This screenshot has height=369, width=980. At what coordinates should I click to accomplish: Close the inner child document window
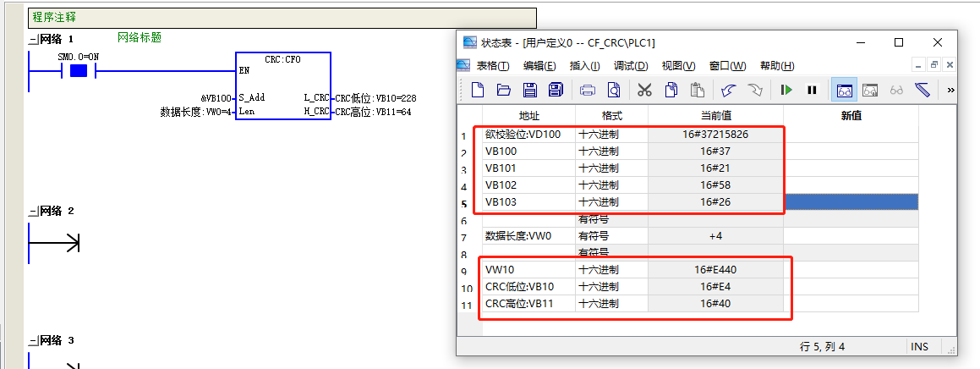(950, 64)
